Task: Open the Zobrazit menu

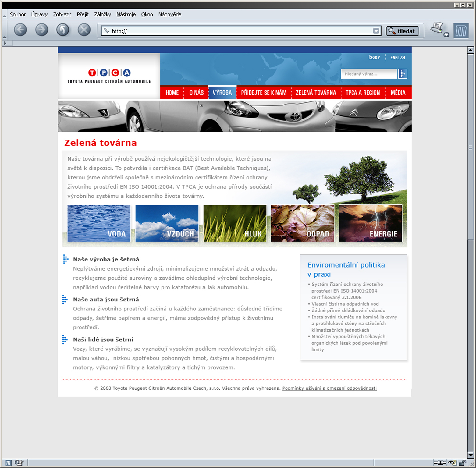Action: click(x=62, y=14)
